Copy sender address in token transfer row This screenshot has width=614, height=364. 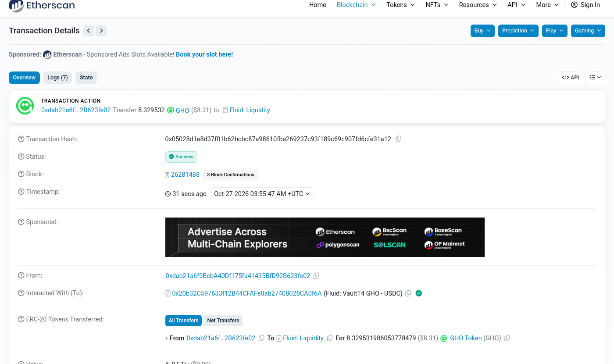(x=261, y=338)
